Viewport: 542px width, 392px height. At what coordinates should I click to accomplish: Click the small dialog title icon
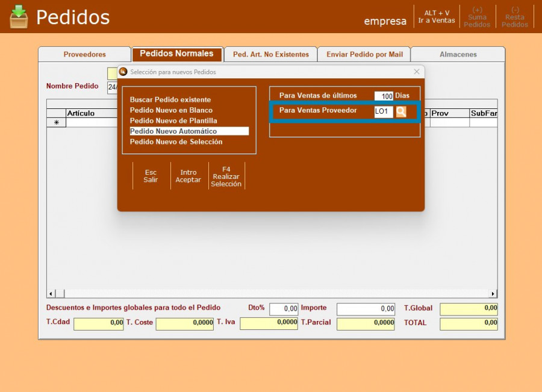coord(123,72)
